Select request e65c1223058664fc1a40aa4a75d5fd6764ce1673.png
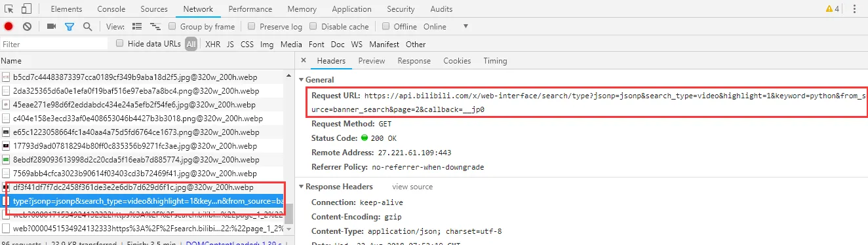Image resolution: width=868 pixels, height=245 pixels. (142, 132)
